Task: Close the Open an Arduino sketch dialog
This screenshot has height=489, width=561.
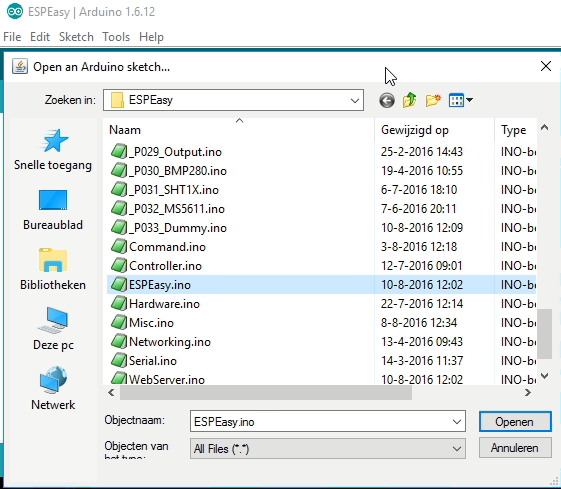Action: (x=546, y=66)
